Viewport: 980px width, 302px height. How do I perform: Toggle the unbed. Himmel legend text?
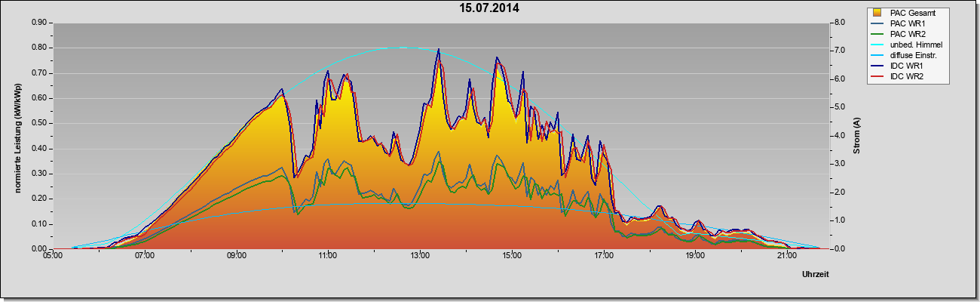[917, 45]
